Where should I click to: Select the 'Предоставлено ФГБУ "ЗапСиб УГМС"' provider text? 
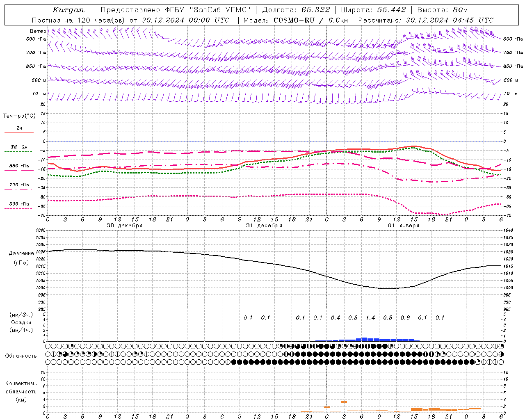pos(176,10)
